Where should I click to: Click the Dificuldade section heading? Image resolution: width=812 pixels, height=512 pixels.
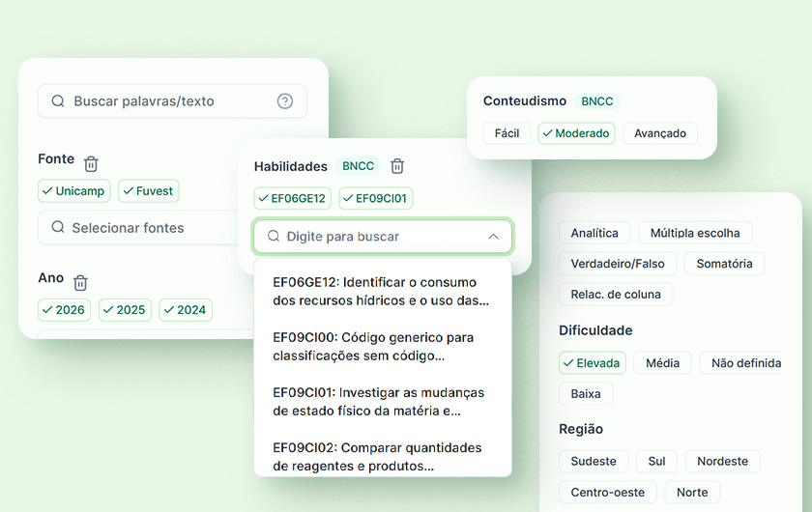pos(595,330)
